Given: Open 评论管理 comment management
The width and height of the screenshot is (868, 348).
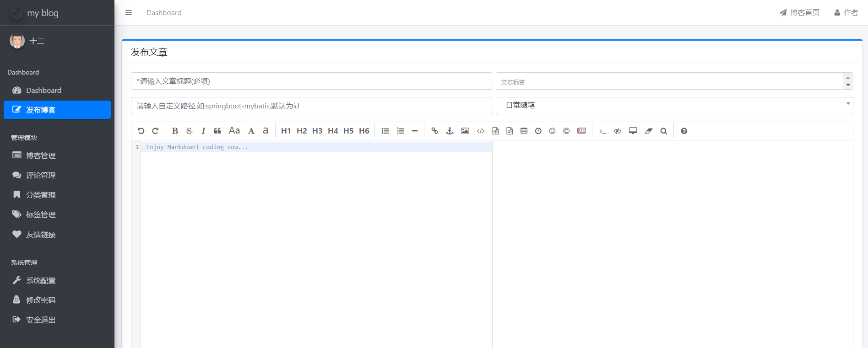Looking at the screenshot, I should (57, 175).
